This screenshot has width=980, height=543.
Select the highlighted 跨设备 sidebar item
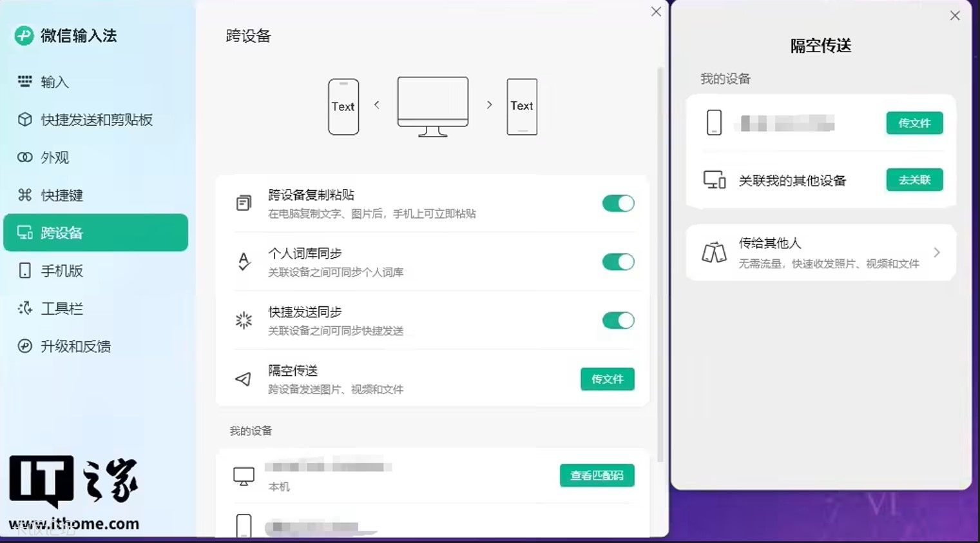point(95,233)
